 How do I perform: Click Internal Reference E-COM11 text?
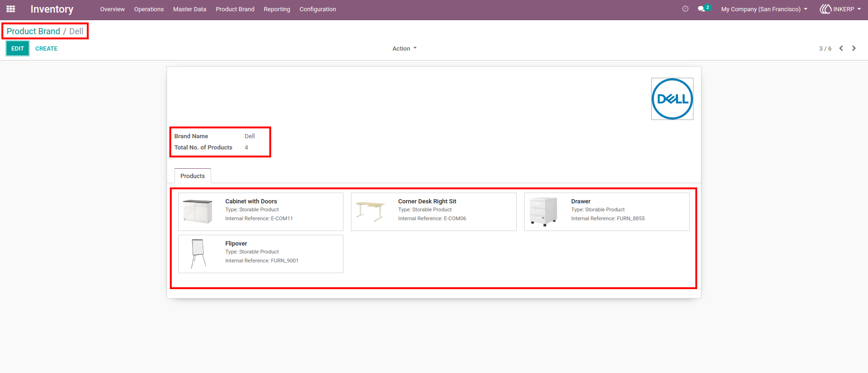click(259, 218)
